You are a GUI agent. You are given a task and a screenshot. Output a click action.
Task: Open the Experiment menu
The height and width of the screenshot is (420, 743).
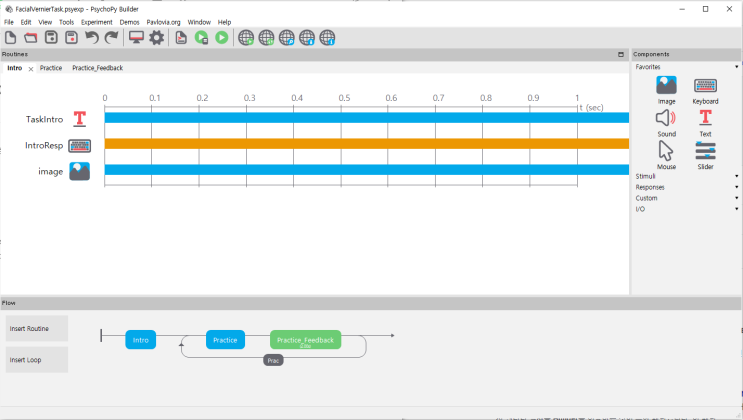[97, 22]
